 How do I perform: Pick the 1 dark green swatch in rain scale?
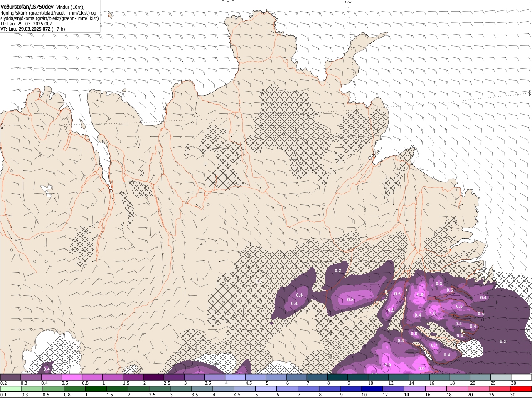coord(96,389)
